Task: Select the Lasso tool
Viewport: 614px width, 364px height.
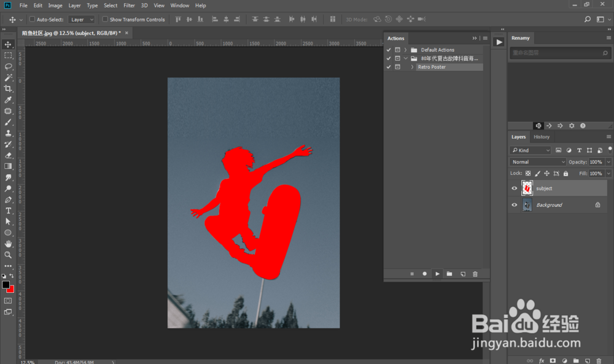Action: (8, 66)
